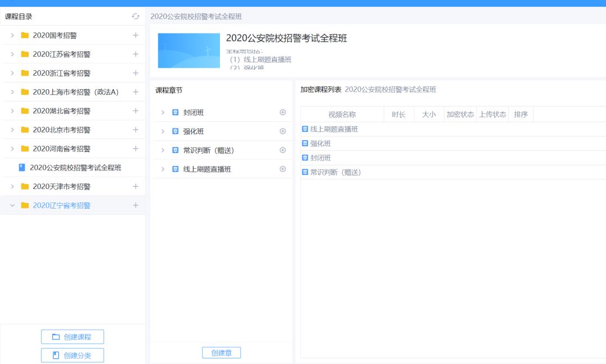This screenshot has height=364, width=606.
Task: Select 封闭班 row in encrypted list
Action: pos(453,158)
